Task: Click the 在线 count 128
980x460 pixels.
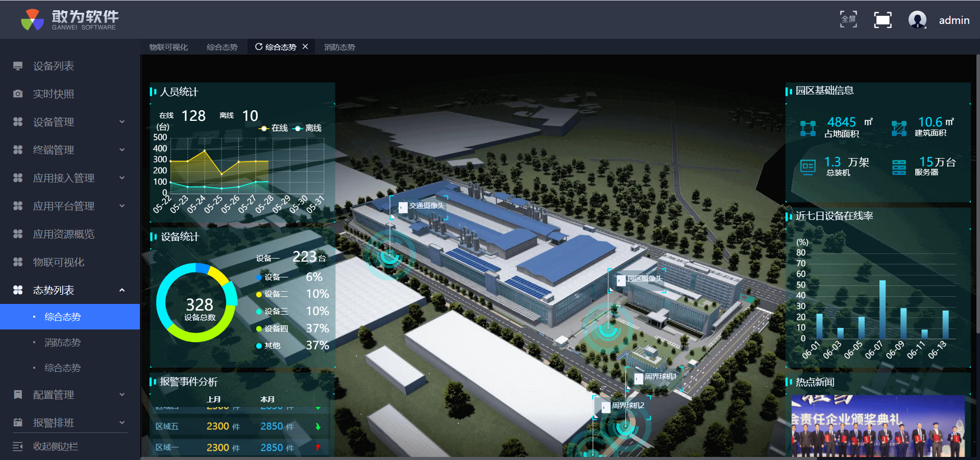Action: [x=193, y=116]
